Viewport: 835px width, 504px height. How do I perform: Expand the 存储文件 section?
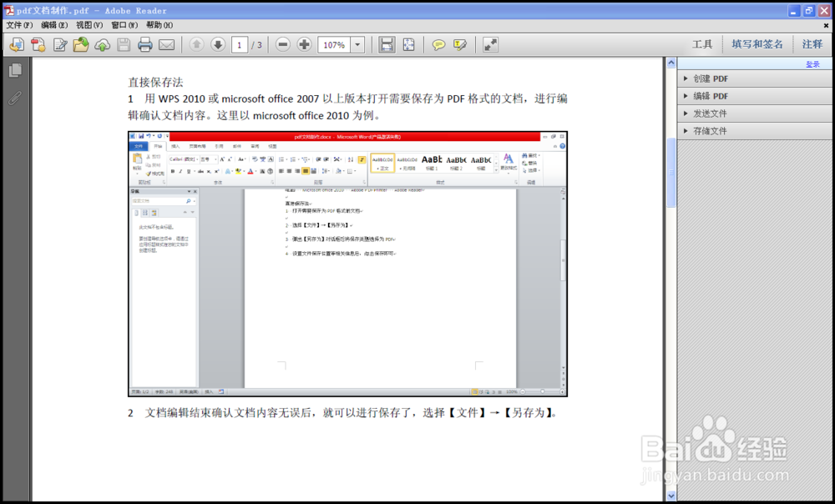click(x=755, y=131)
